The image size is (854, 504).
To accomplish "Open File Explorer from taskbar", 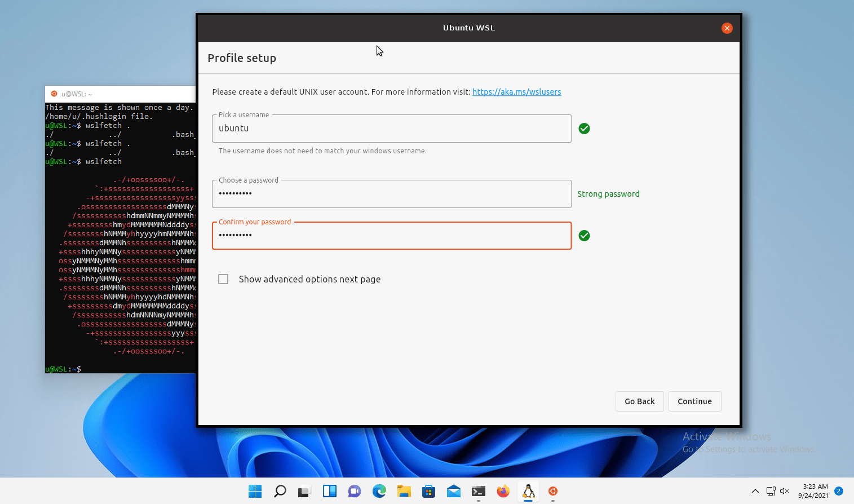I will pos(404,491).
